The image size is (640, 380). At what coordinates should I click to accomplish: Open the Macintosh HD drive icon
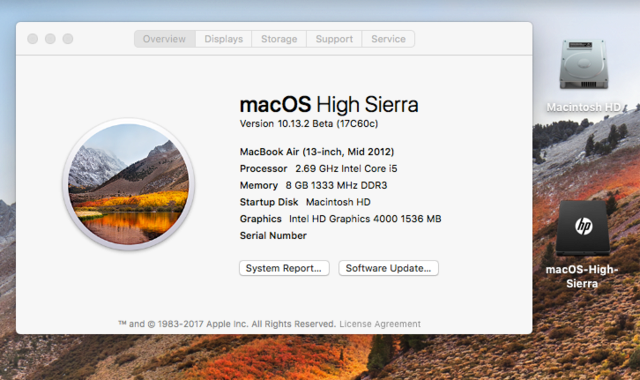pos(584,64)
